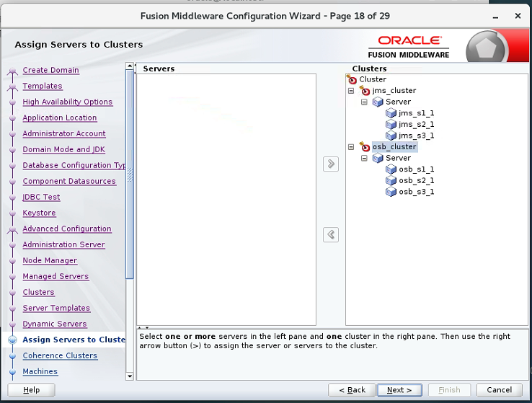Click the Assign Servers to Clusters step bullet
532x403 pixels.
coord(12,340)
